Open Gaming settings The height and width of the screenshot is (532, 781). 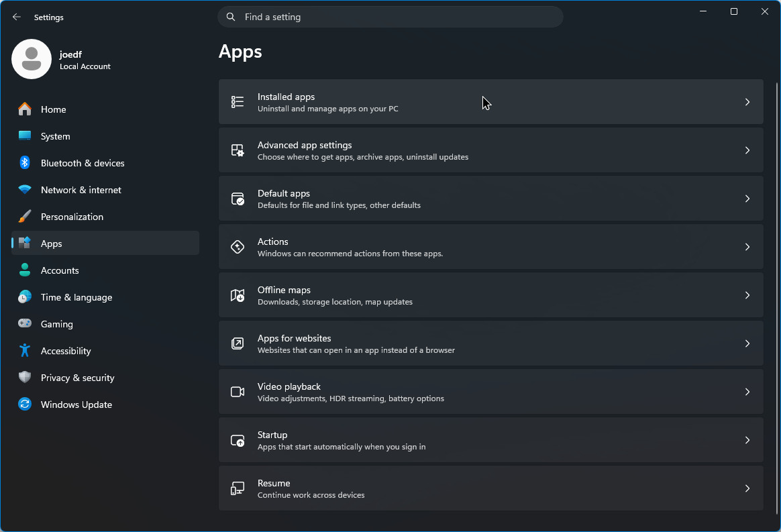105,324
